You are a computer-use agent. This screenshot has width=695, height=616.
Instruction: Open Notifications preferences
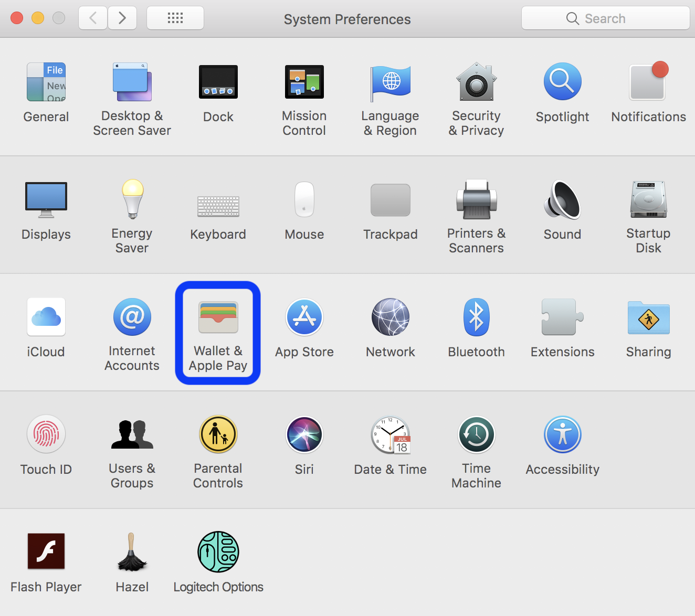click(x=648, y=82)
